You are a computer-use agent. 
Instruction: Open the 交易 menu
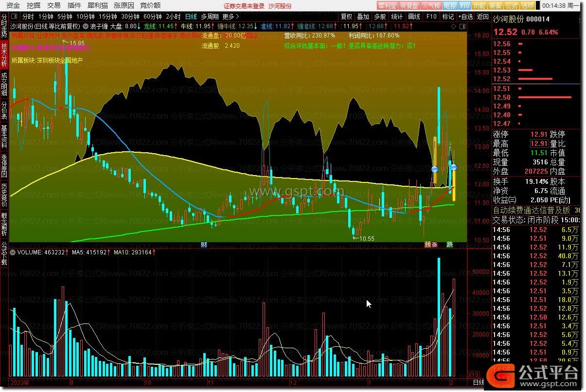coord(54,5)
